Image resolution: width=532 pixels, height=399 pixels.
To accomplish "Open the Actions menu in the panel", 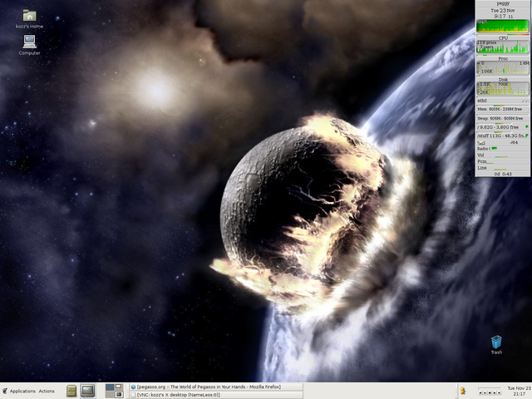I will (47, 392).
